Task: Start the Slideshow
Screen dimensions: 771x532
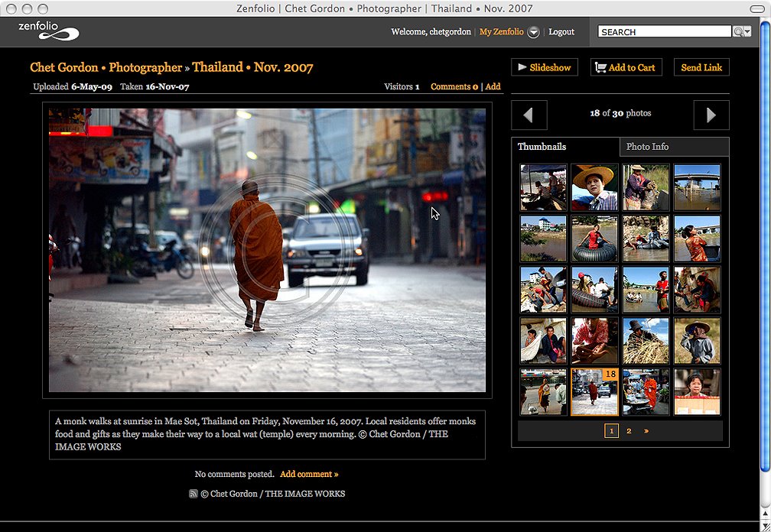Action: pyautogui.click(x=545, y=67)
